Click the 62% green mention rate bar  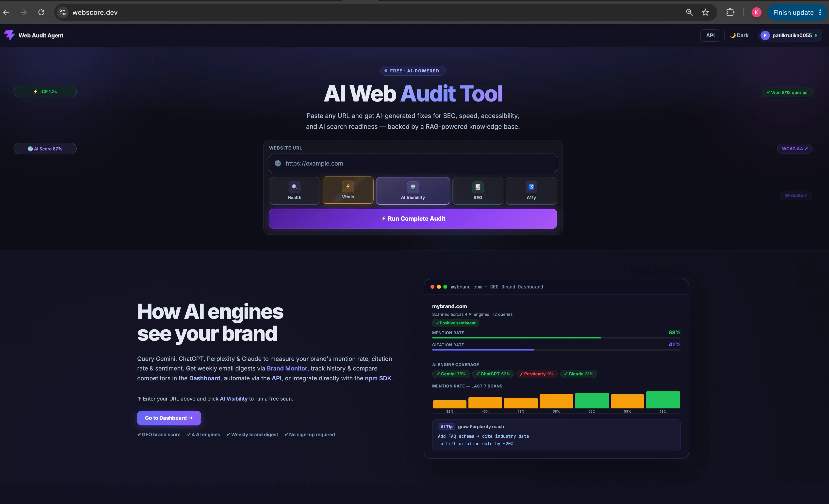(x=592, y=400)
